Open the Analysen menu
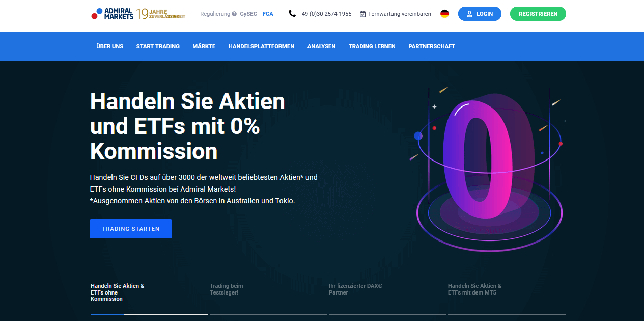 (x=321, y=46)
